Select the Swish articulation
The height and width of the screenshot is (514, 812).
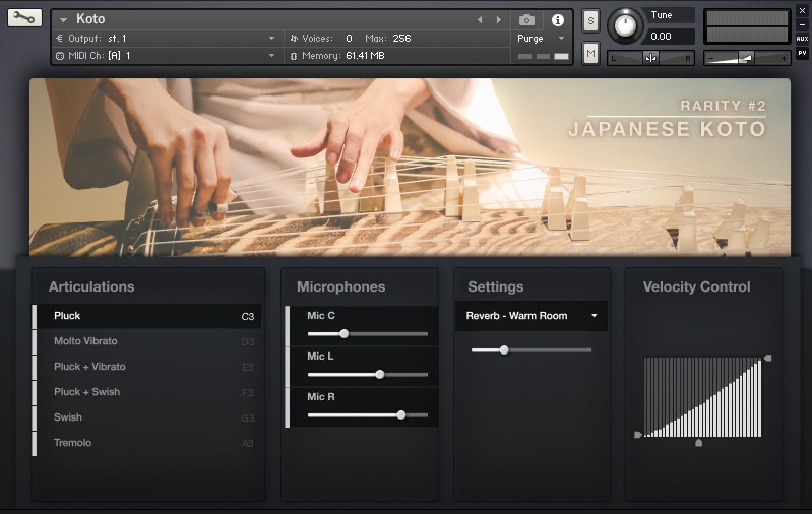(x=68, y=417)
